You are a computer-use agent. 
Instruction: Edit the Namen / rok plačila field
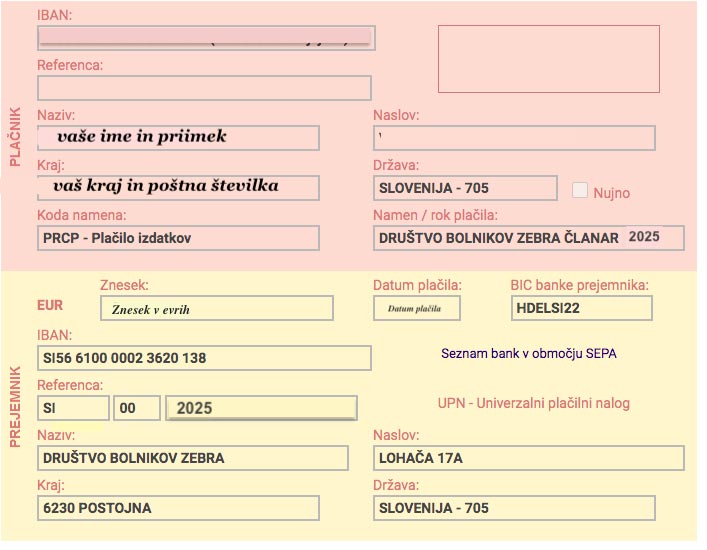[x=528, y=238]
